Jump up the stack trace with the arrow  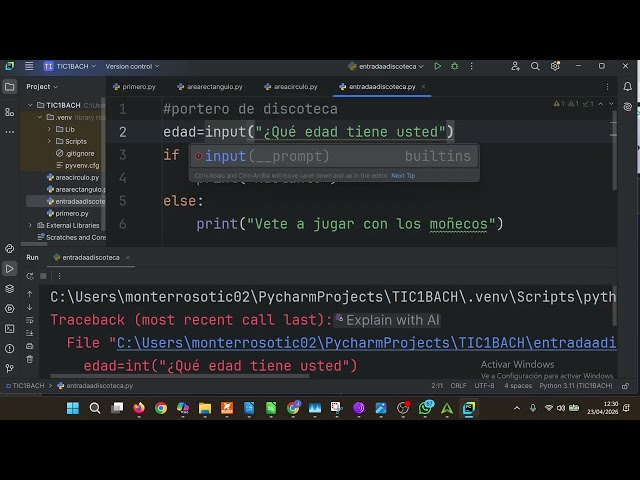coord(30,294)
